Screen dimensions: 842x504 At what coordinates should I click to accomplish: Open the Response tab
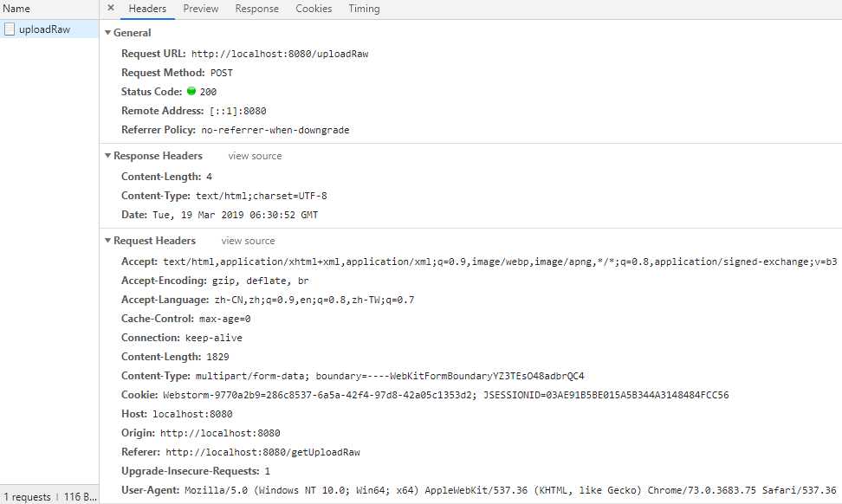click(x=256, y=9)
